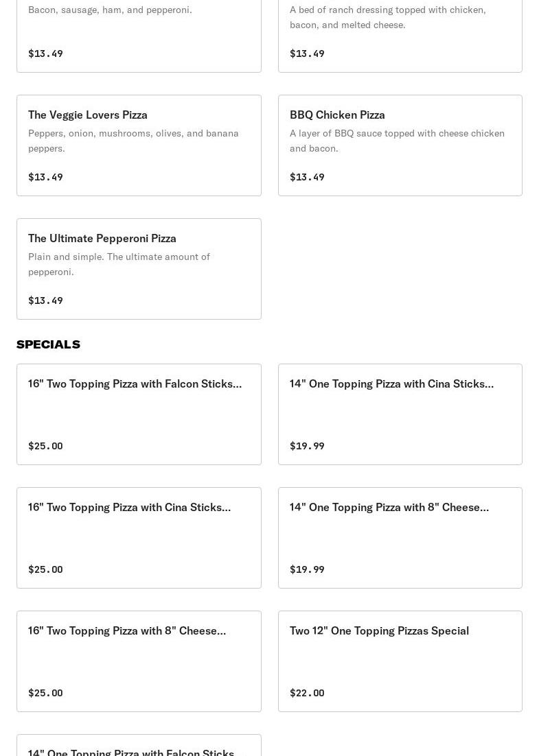Select card with bacon, sausage, ham description

tap(139, 34)
